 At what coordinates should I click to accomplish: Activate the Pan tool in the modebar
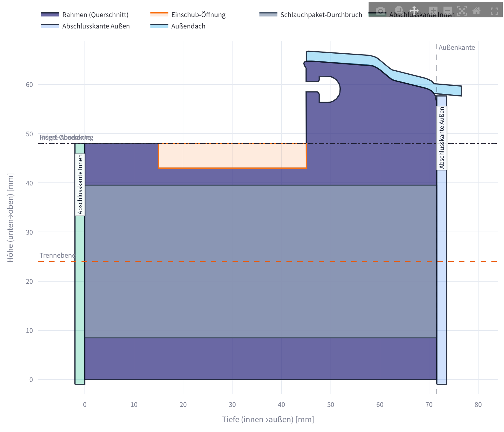414,11
